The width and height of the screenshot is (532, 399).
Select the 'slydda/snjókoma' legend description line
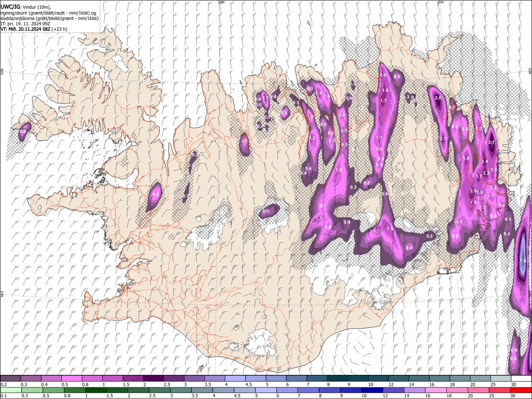(49, 18)
